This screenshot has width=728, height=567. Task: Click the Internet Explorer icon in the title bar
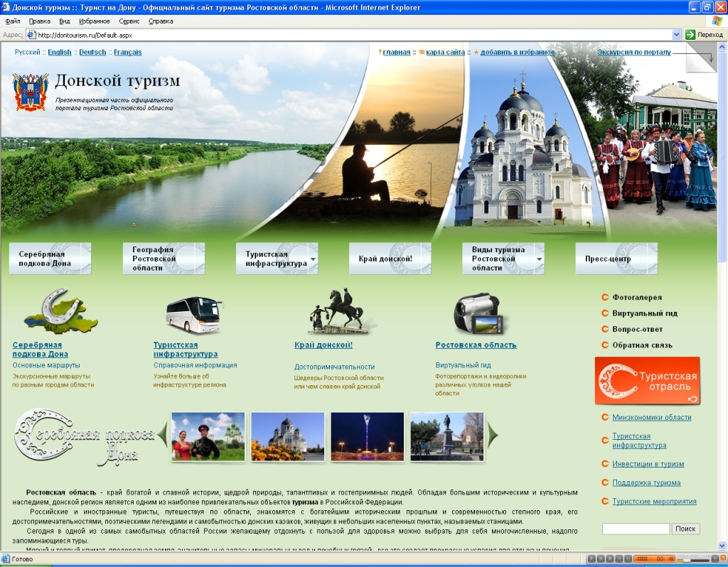click(6, 7)
